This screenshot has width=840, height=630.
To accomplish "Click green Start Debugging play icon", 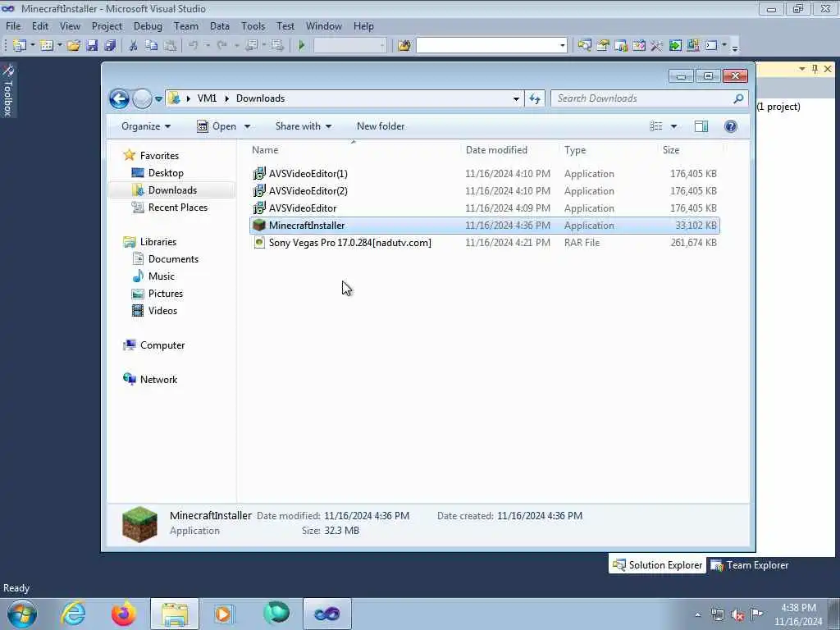I will (x=302, y=46).
